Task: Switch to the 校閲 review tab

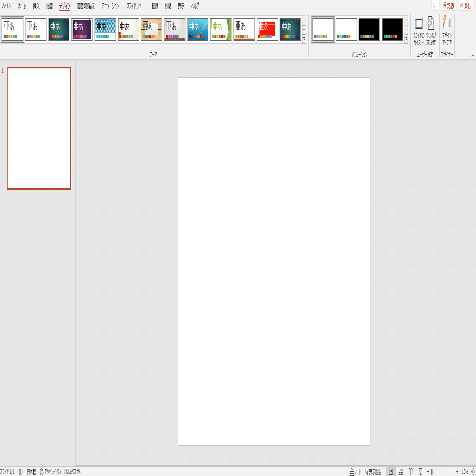Action: [x=168, y=6]
